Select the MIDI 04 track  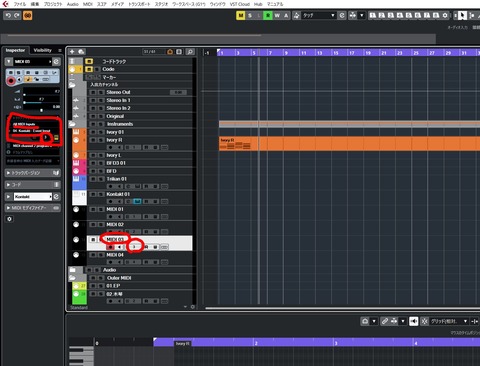115,255
